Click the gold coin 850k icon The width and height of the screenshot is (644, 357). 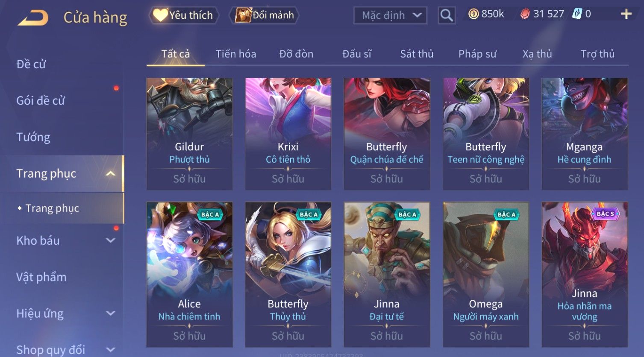point(473,14)
